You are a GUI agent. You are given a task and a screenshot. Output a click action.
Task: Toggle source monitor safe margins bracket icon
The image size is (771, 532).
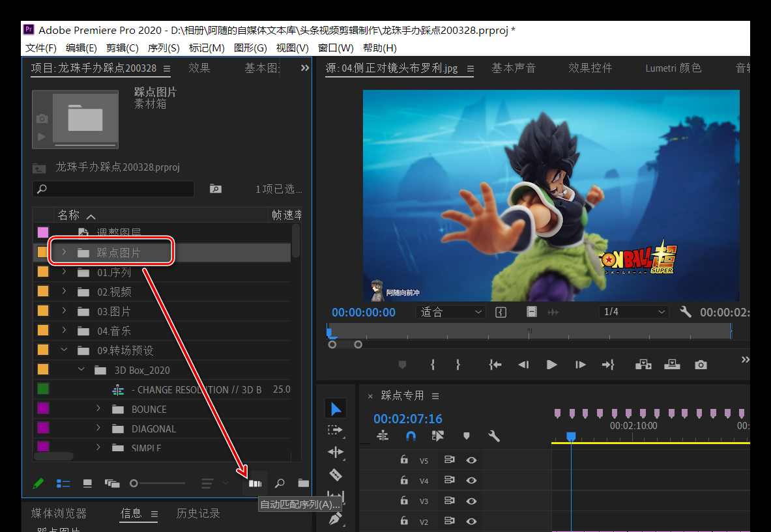pyautogui.click(x=501, y=312)
